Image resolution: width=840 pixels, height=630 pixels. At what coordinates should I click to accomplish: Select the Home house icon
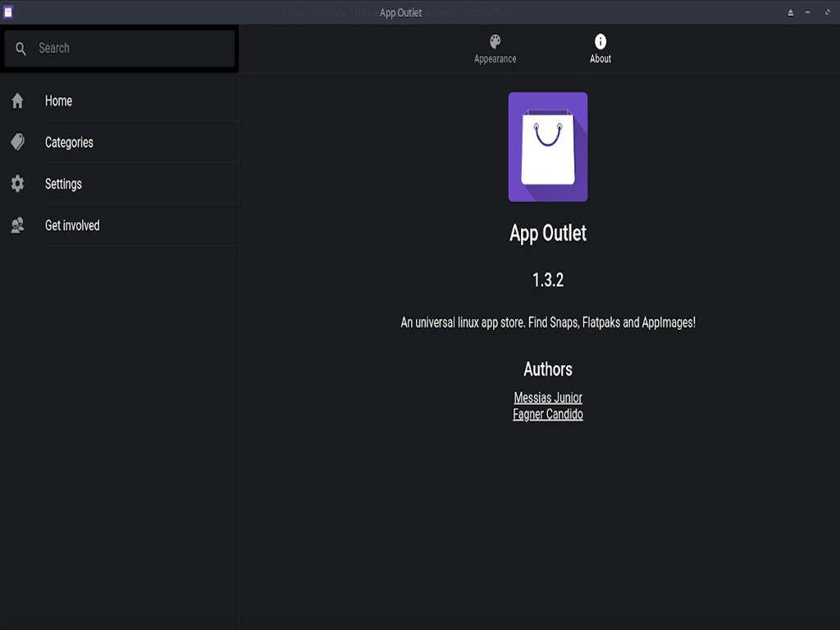coord(17,100)
